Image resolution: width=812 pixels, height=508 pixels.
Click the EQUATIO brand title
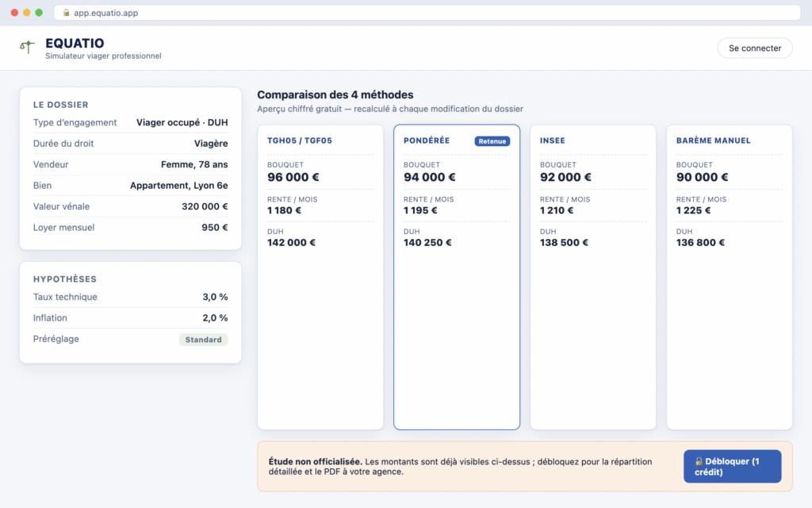coord(75,43)
